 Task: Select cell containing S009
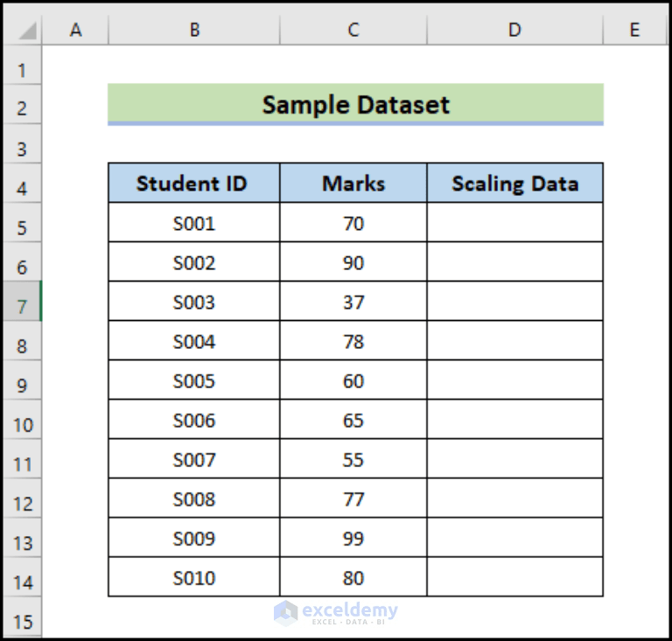194,538
